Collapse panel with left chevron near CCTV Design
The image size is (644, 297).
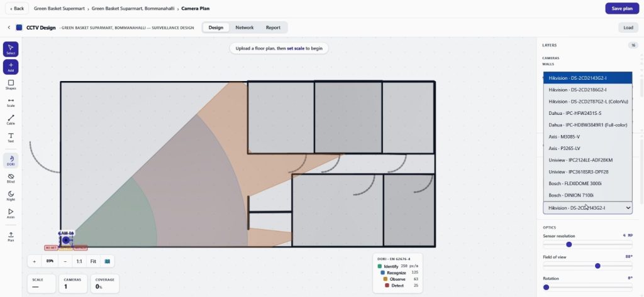pos(9,28)
